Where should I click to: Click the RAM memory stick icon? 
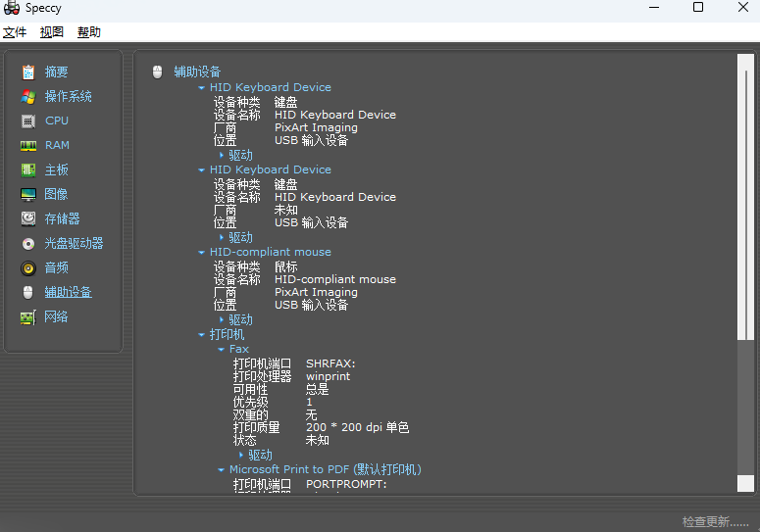(x=28, y=146)
